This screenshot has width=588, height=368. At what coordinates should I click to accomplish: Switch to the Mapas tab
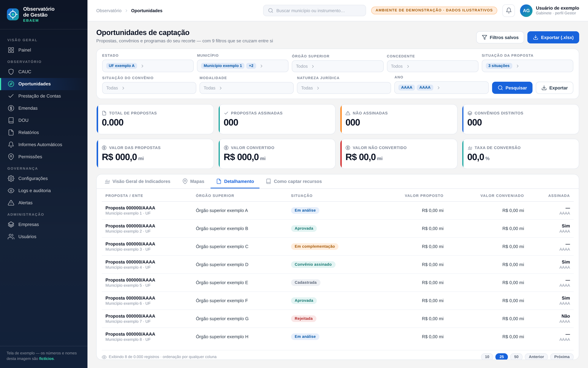pos(193,181)
